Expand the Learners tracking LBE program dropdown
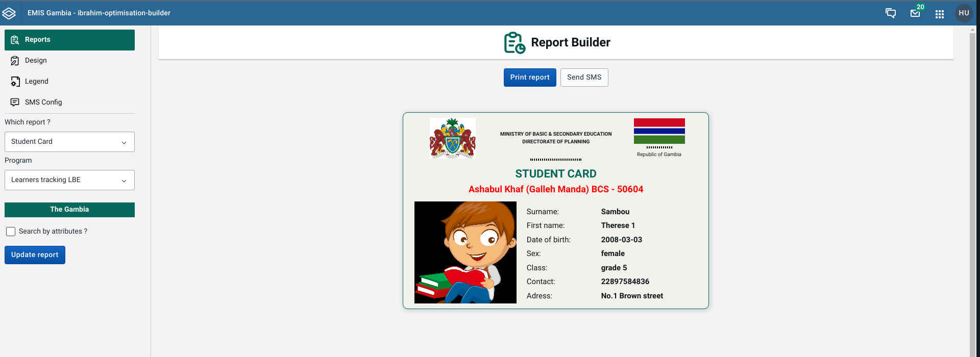This screenshot has width=980, height=357. click(x=69, y=180)
